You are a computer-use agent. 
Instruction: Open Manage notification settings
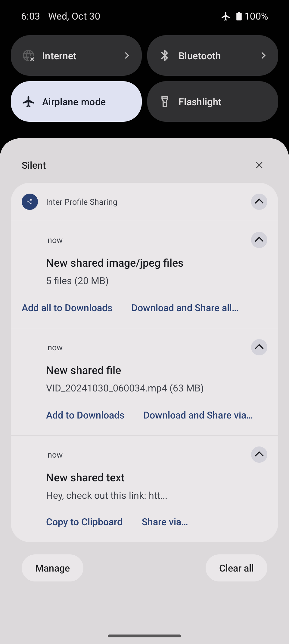tap(52, 568)
